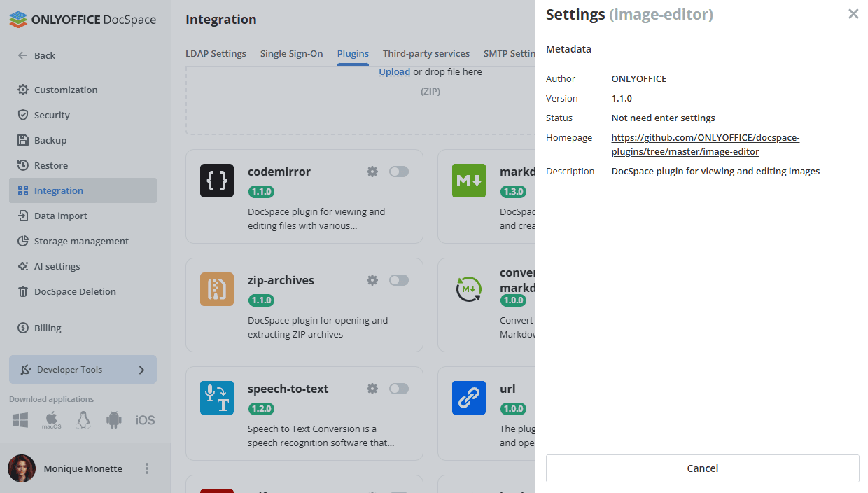The height and width of the screenshot is (493, 868).
Task: Open the user menu three dots
Action: click(147, 468)
